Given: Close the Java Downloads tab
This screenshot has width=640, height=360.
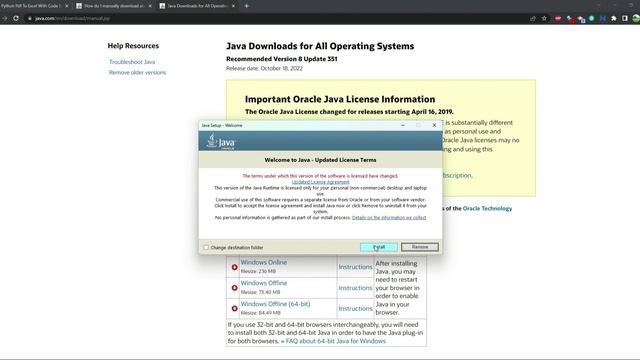Looking at the screenshot, I should [x=233, y=6].
